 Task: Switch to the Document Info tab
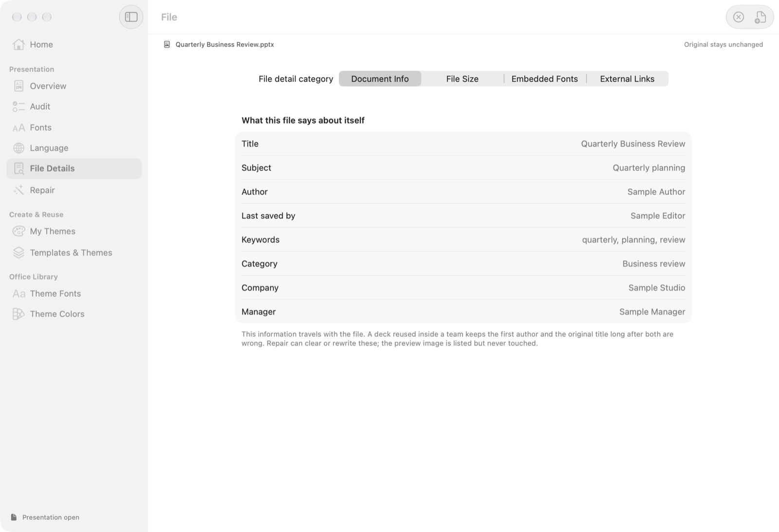(x=380, y=79)
